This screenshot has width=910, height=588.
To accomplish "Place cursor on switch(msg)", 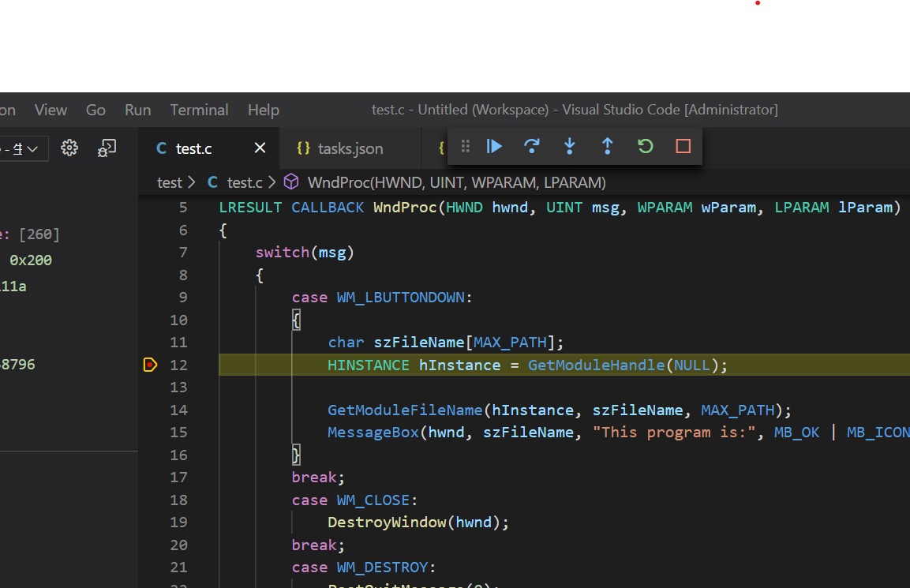I will (x=305, y=253).
